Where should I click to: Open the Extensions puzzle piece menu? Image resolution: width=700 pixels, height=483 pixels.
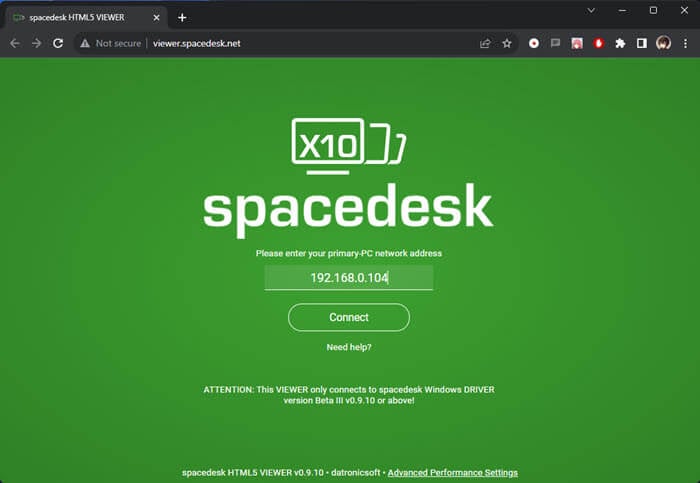(x=620, y=43)
